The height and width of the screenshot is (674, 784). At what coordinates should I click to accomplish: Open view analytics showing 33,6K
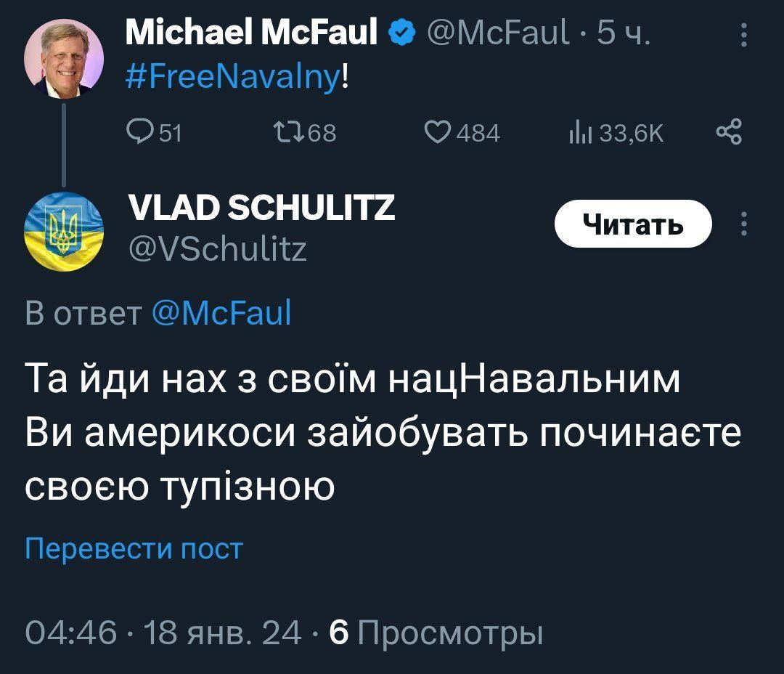click(x=579, y=132)
